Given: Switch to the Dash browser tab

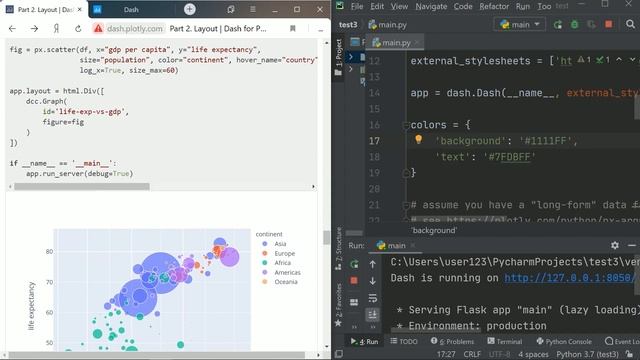Looking at the screenshot, I should click(131, 9).
